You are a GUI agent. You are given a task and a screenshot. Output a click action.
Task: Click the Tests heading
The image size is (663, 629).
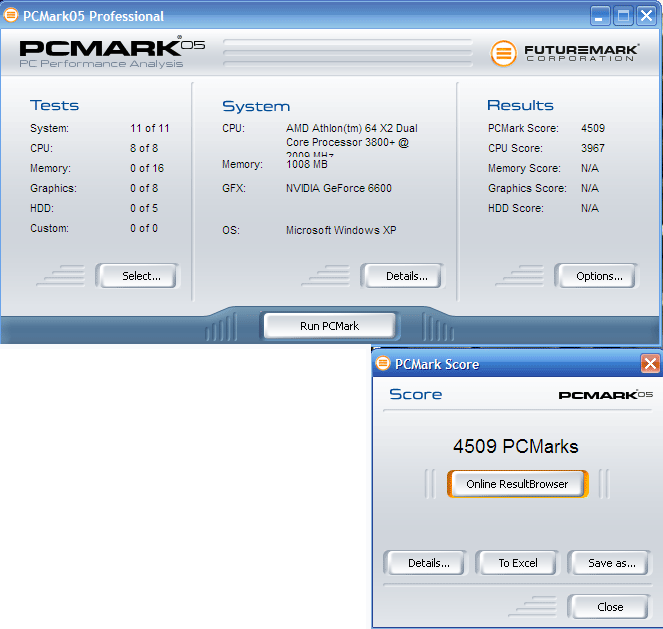55,105
